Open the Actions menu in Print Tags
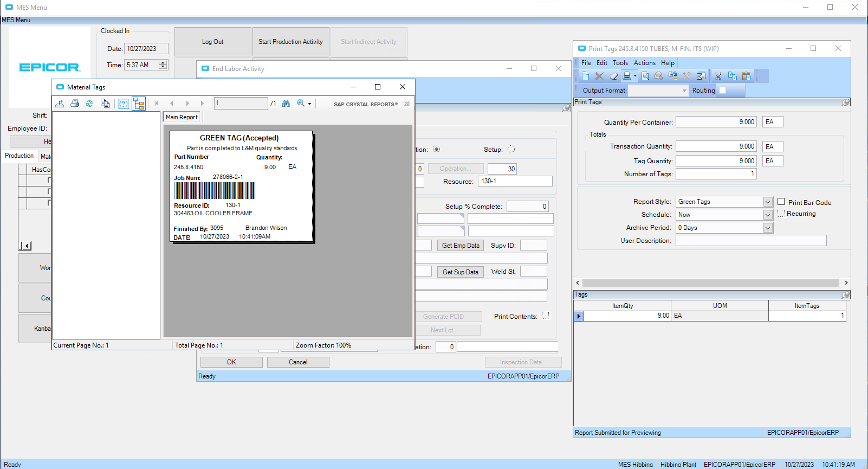 point(645,63)
